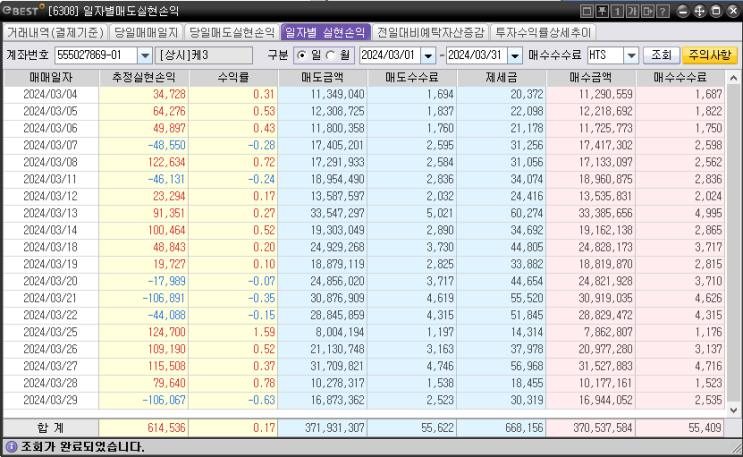Click the 매수금액 column header
This screenshot has height=457, width=743.
pos(591,78)
